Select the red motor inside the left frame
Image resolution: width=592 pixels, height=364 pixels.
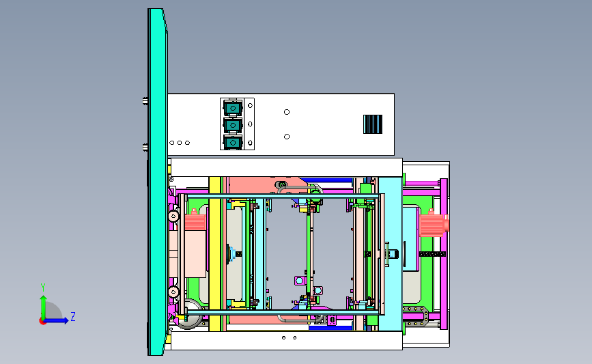click(x=195, y=221)
